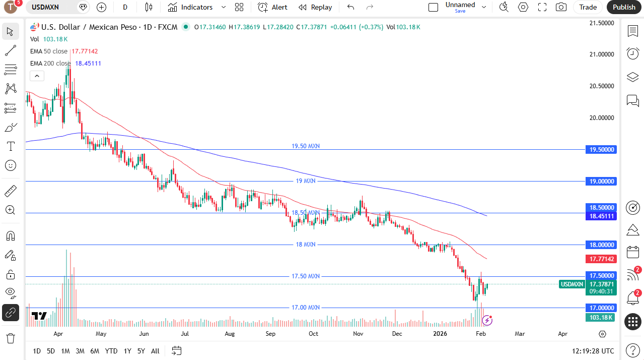Toggle magnet mode for drawings
The height and width of the screenshot is (360, 644).
point(10,235)
